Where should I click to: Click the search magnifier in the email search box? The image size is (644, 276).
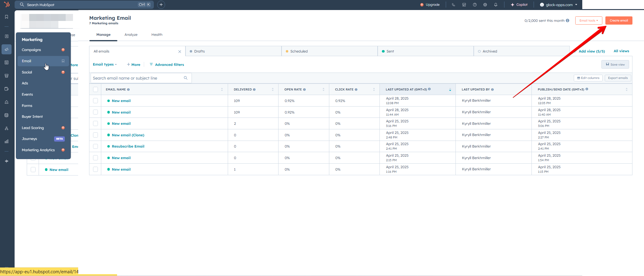click(185, 78)
